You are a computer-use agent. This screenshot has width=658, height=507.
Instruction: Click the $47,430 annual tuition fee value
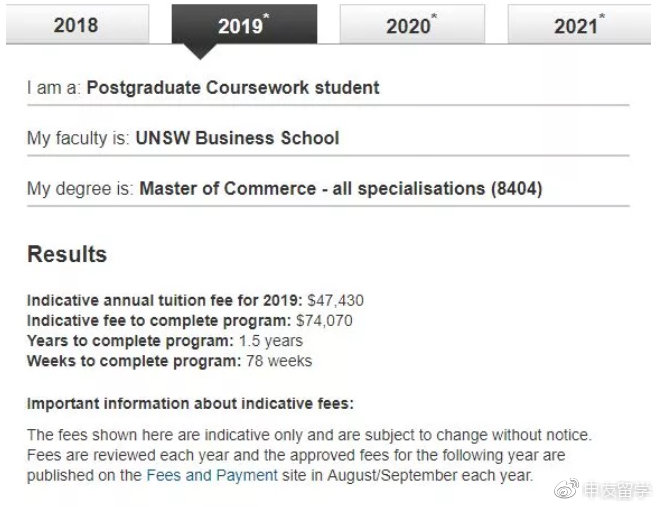pos(335,301)
